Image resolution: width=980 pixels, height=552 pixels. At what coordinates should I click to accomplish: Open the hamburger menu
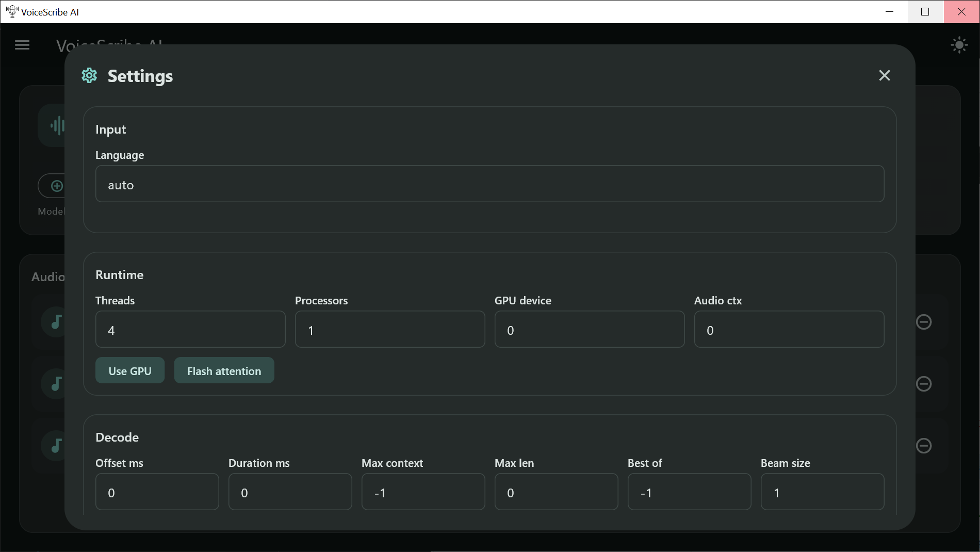pos(22,45)
